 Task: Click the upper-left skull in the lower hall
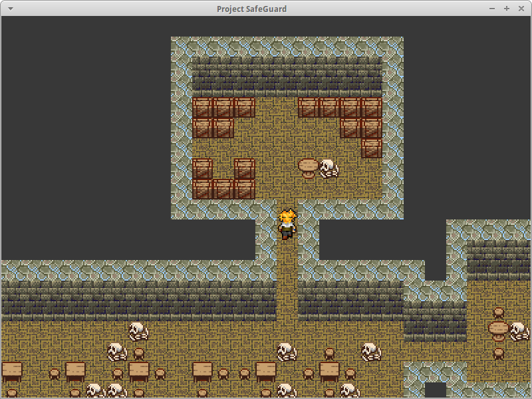click(138, 330)
